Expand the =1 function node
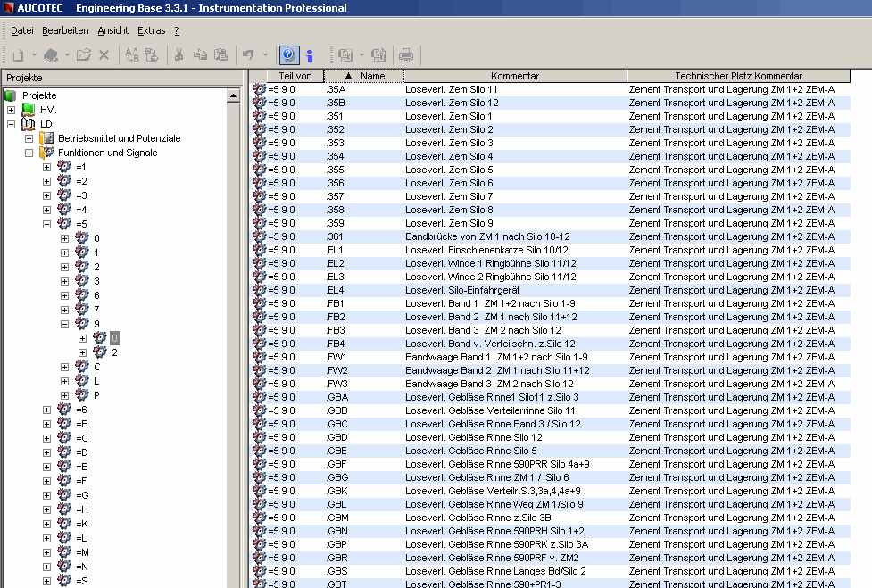Viewport: 872px width, 588px height. 46,167
